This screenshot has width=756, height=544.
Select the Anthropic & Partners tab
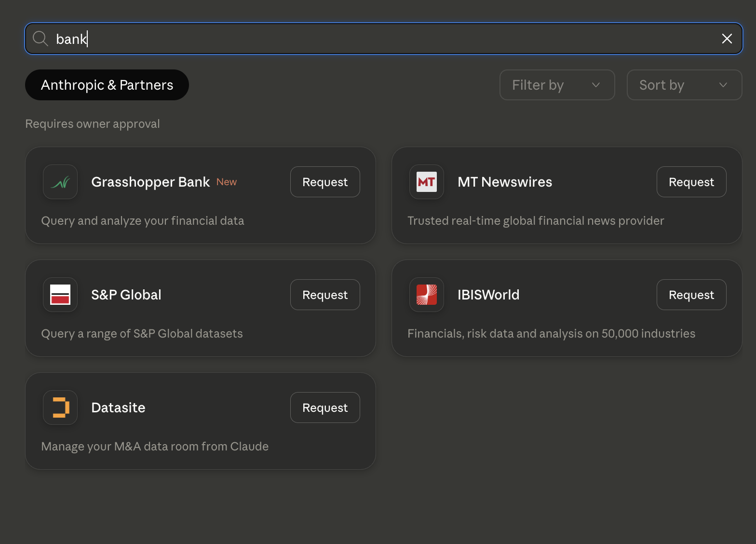107,85
